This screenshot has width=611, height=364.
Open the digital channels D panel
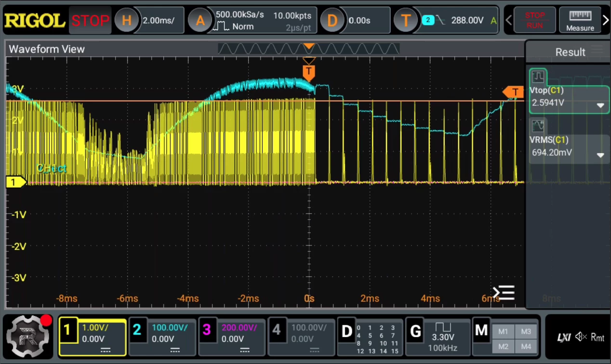click(x=370, y=337)
